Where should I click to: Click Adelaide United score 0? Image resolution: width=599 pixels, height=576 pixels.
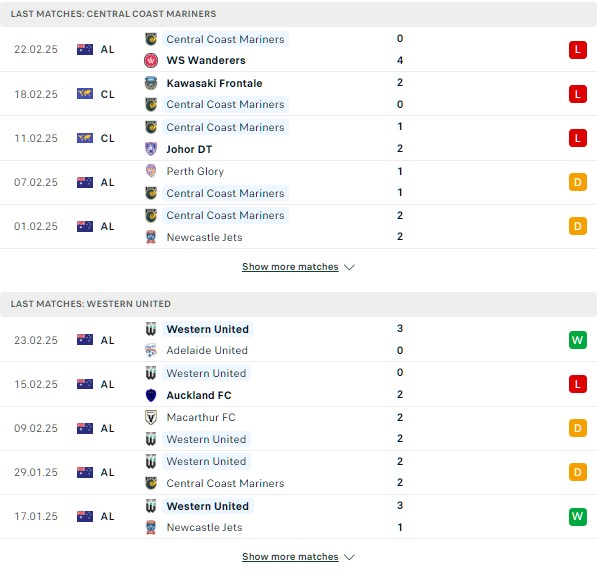pos(400,350)
